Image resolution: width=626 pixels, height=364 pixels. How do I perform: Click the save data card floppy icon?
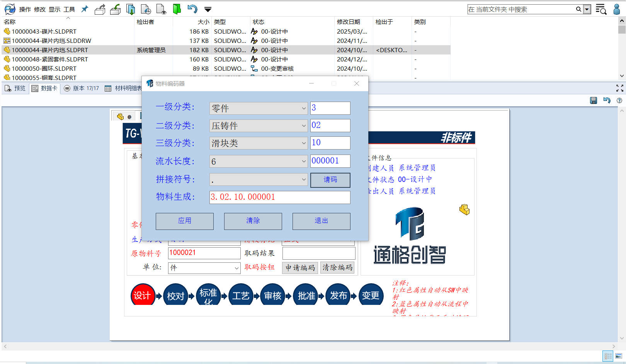594,100
